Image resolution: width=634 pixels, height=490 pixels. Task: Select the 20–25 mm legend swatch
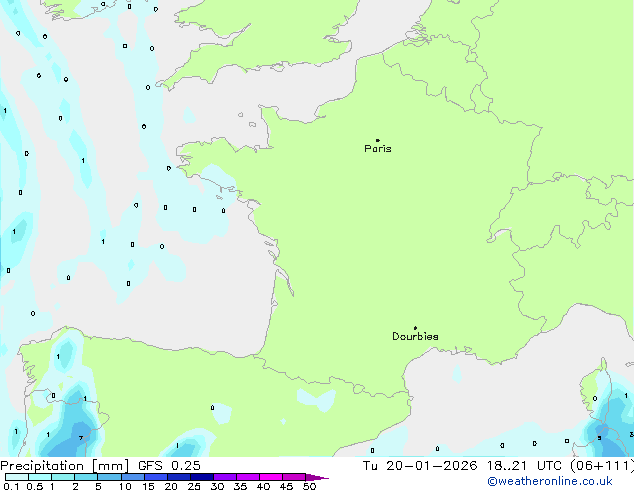coord(179,477)
